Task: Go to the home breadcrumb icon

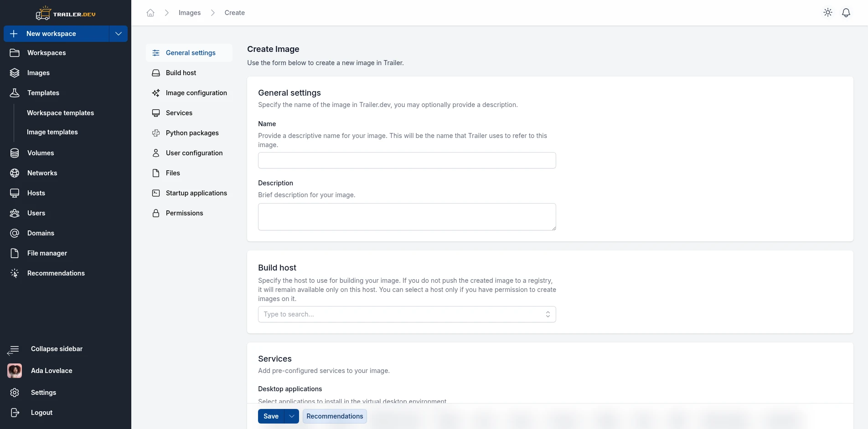Action: [x=150, y=13]
